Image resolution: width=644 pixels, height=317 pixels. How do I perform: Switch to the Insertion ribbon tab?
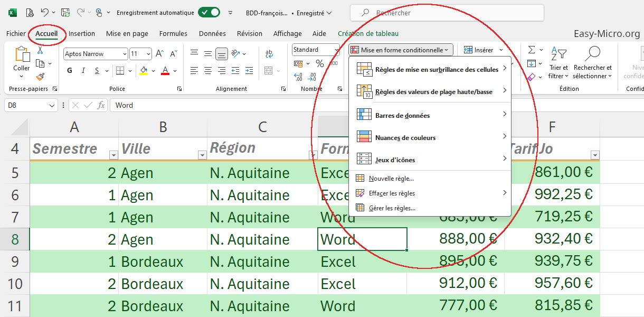coord(82,33)
